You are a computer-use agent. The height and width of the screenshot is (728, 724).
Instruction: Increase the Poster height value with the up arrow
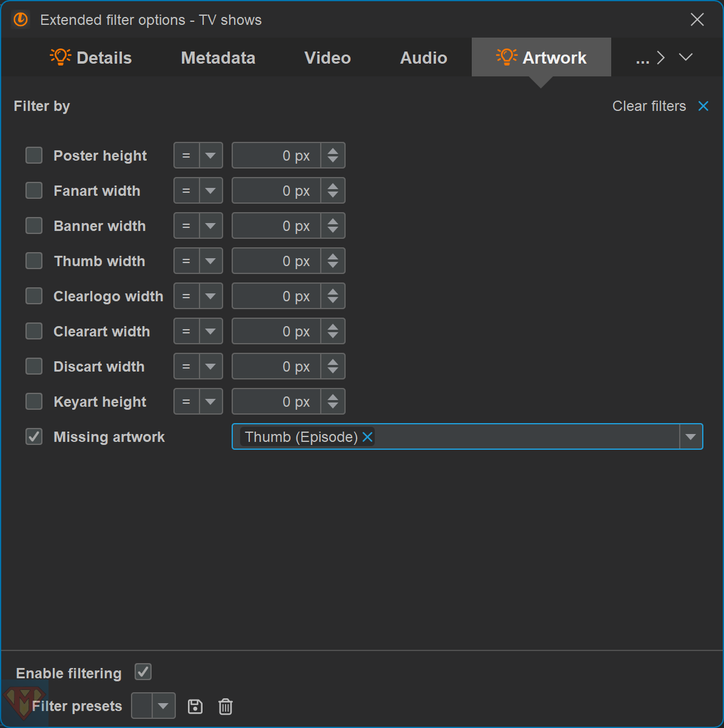[x=333, y=151]
